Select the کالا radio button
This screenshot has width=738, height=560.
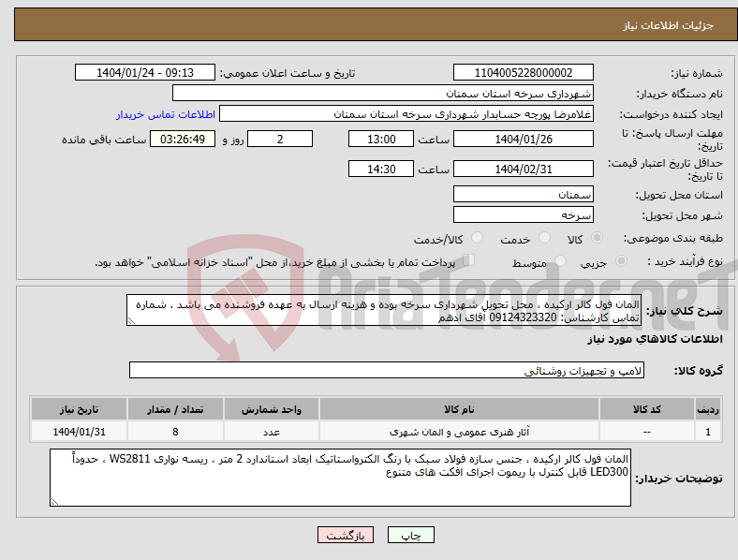pos(597,238)
